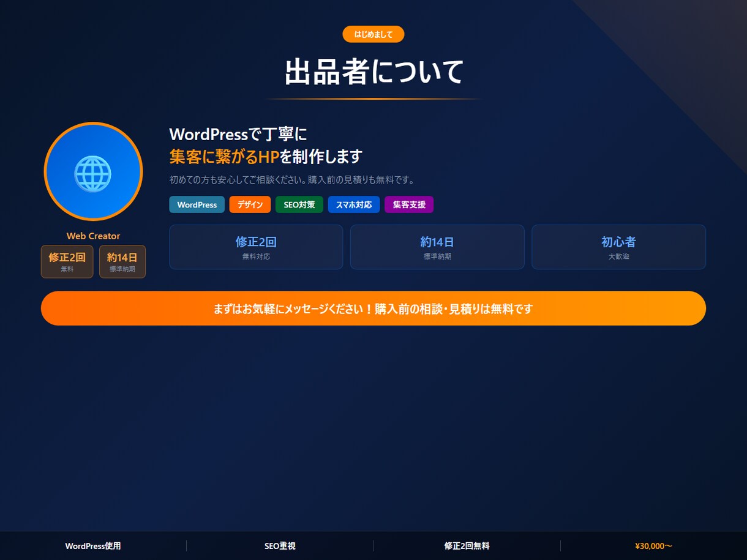Click SEO重視 in the footer bar

point(280,546)
